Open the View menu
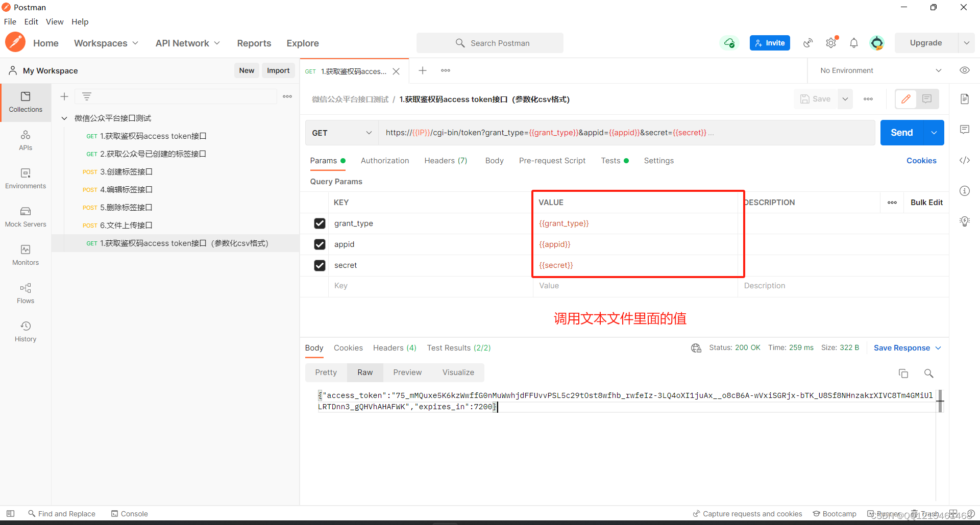The width and height of the screenshot is (980, 525). [x=55, y=21]
